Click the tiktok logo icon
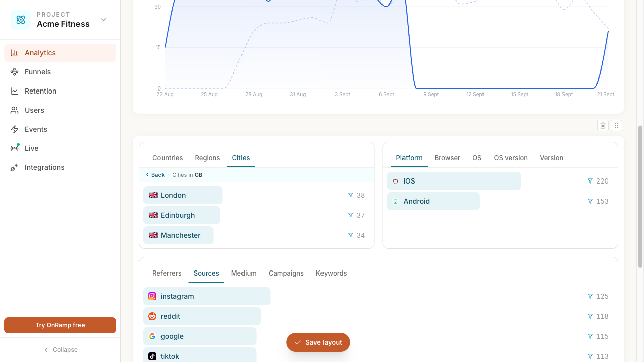This screenshot has height=362, width=644. pos(152,356)
